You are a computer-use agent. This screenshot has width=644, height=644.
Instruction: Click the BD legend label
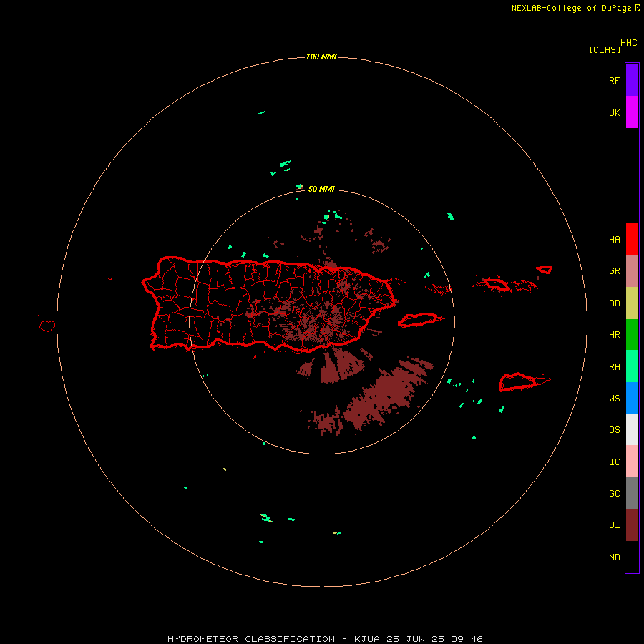click(614, 303)
